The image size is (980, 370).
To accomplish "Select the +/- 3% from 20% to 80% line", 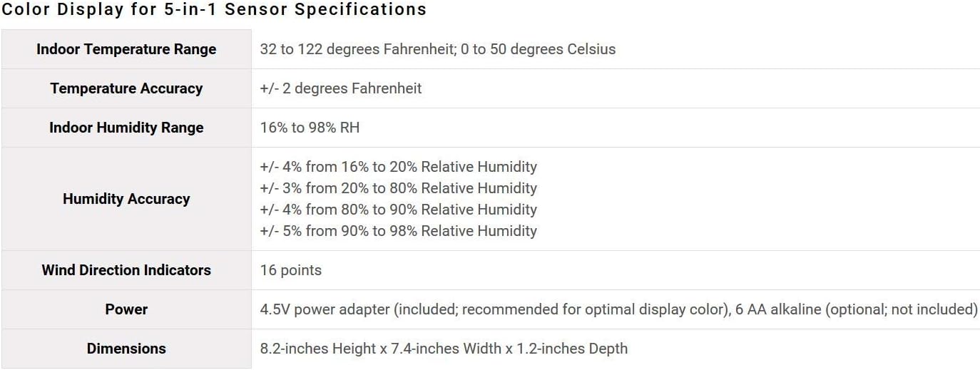I will (398, 188).
